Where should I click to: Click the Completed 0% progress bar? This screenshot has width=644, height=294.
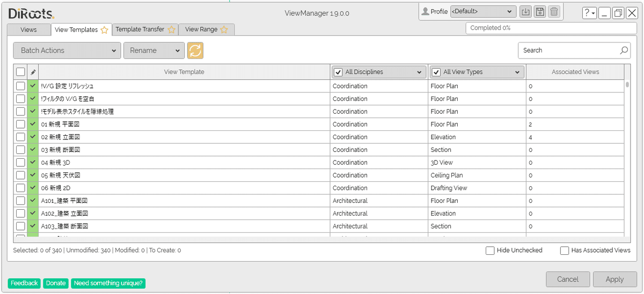click(x=551, y=28)
